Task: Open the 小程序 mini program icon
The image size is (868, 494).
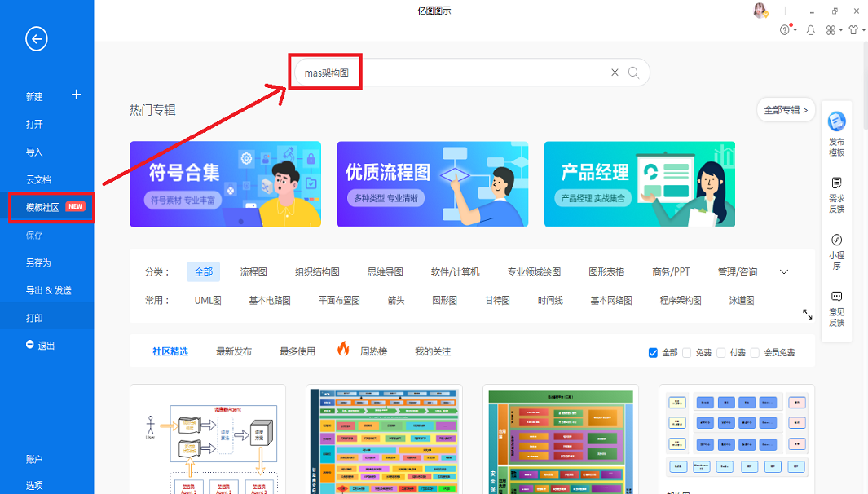Action: [x=836, y=240]
